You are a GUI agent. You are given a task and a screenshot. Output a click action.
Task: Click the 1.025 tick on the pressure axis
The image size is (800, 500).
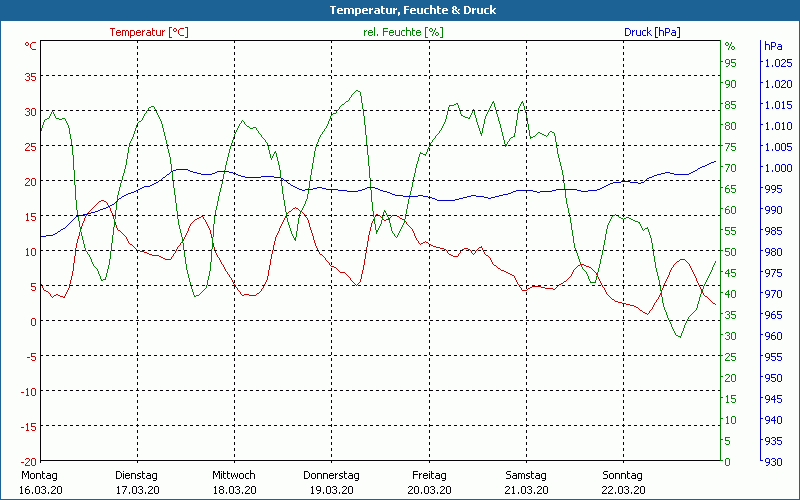tap(777, 63)
